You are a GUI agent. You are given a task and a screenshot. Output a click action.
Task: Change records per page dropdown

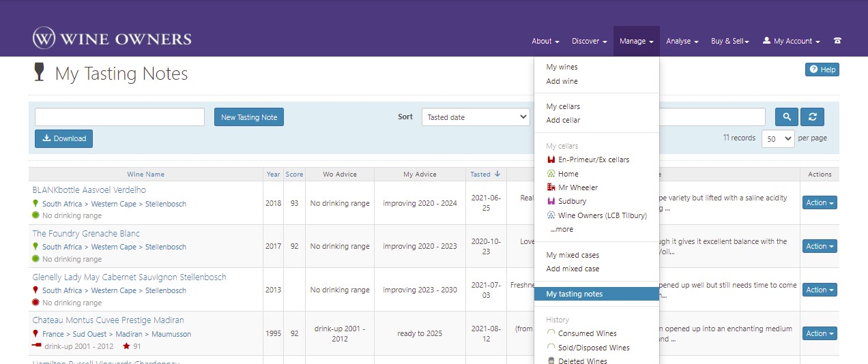[x=778, y=138]
